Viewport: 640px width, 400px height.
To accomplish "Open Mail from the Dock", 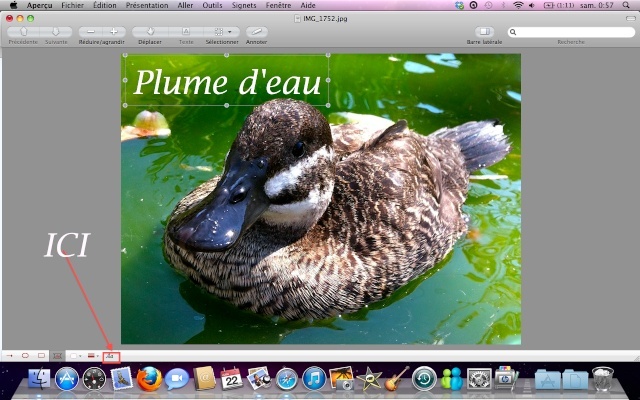I will pyautogui.click(x=122, y=378).
